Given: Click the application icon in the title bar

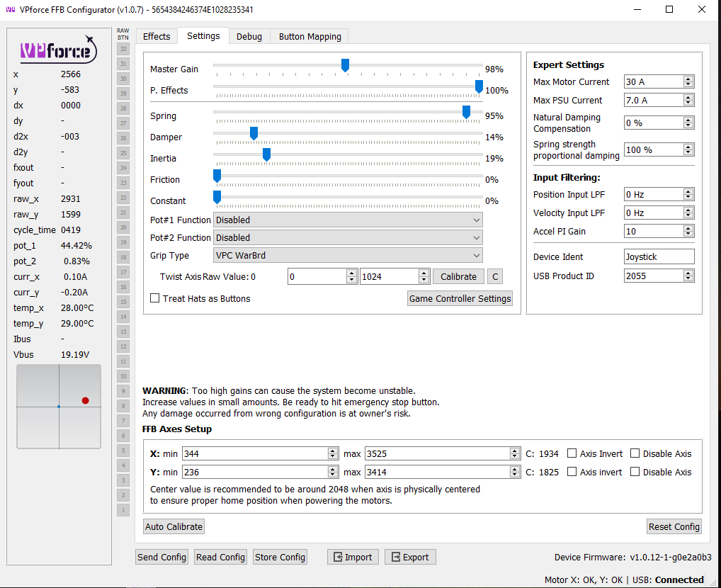Looking at the screenshot, I should tap(10, 9).
